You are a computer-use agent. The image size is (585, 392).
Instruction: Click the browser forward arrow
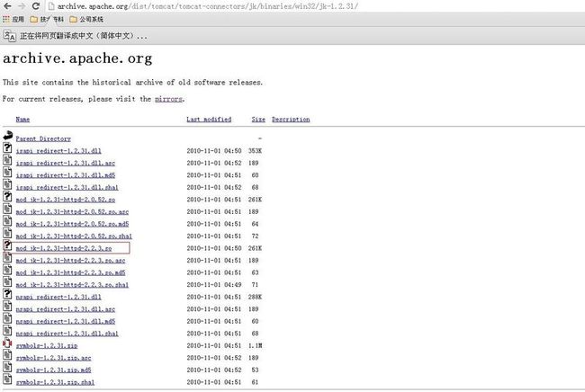coord(22,6)
